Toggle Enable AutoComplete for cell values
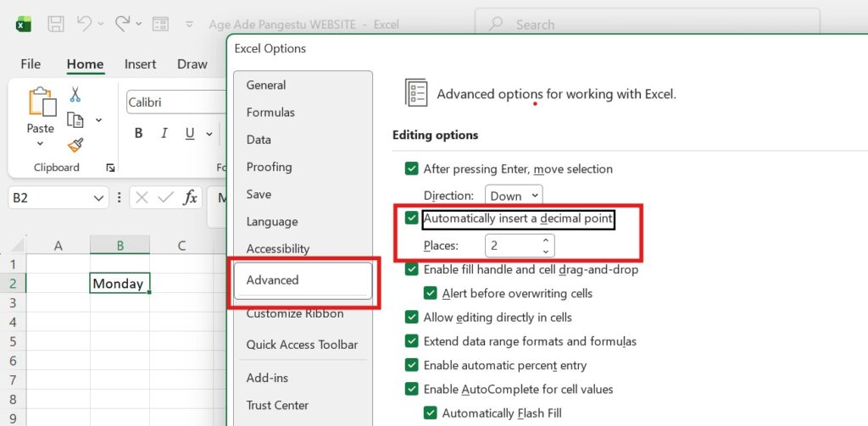868x426 pixels. tap(411, 389)
